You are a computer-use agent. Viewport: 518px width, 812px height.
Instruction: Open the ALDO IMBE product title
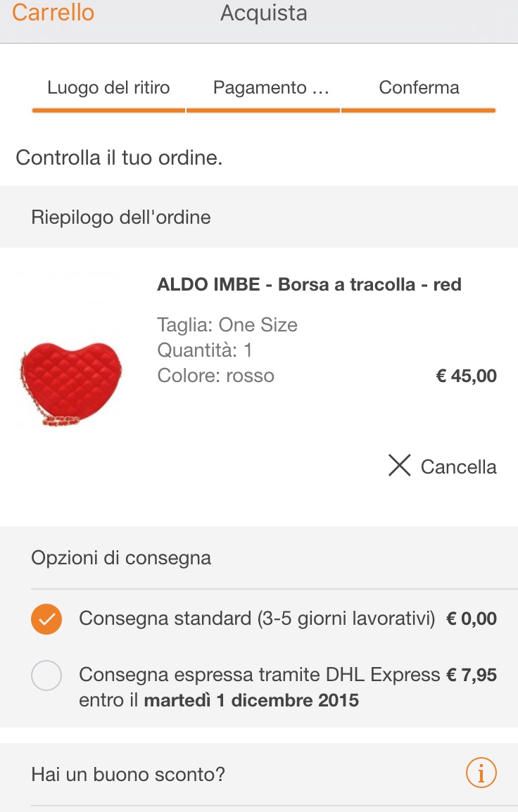[x=309, y=285]
